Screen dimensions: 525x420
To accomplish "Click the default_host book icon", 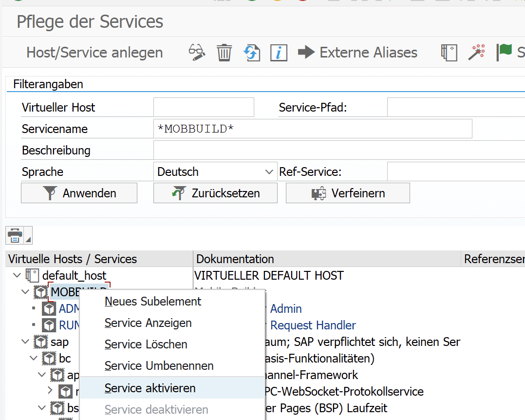I will pyautogui.click(x=32, y=275).
